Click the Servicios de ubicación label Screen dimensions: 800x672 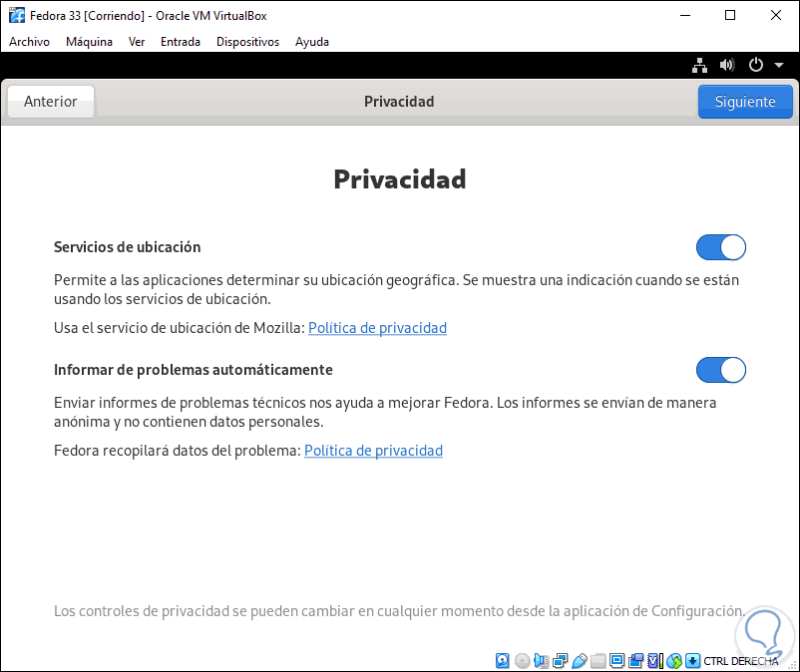[127, 247]
